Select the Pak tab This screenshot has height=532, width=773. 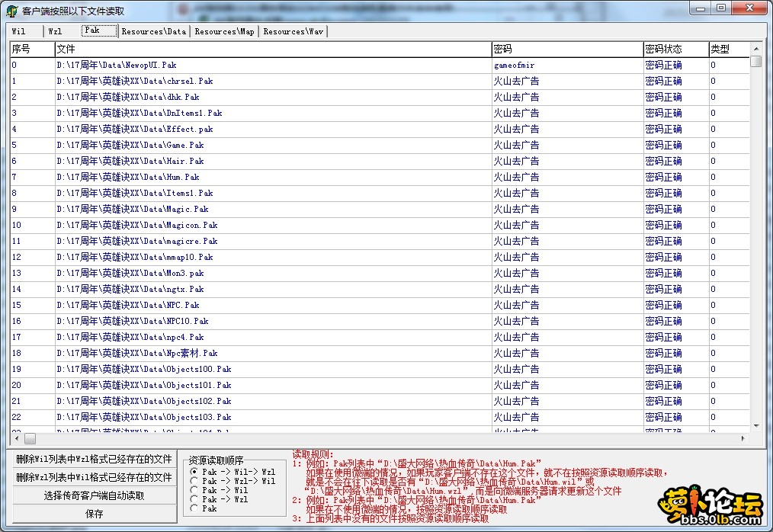point(100,30)
